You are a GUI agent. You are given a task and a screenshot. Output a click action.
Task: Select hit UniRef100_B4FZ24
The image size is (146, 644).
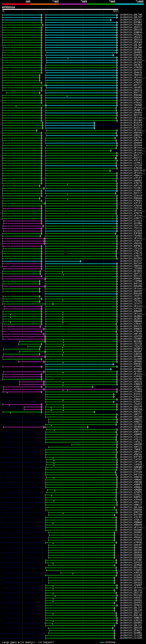coord(131,474)
